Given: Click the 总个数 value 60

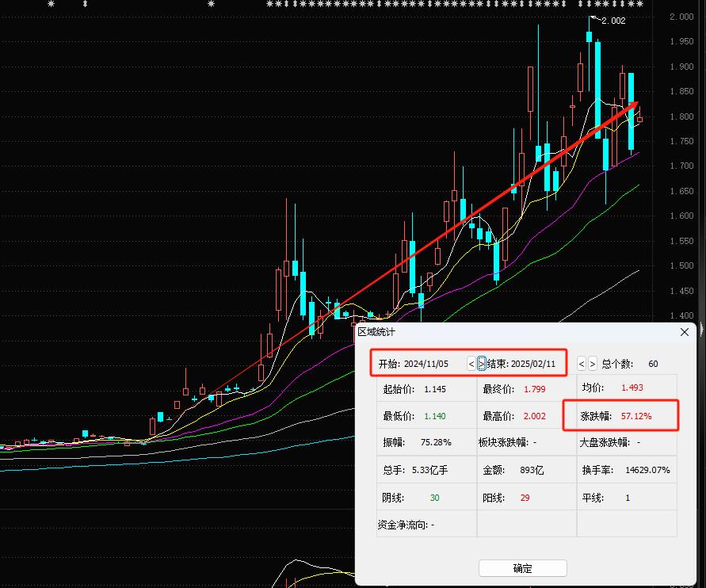Looking at the screenshot, I should [653, 363].
